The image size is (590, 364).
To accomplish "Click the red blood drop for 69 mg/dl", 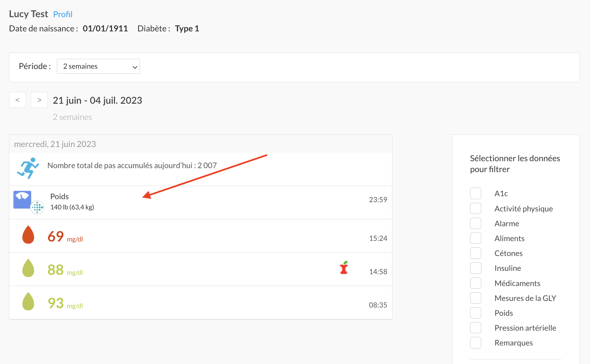I will (28, 235).
